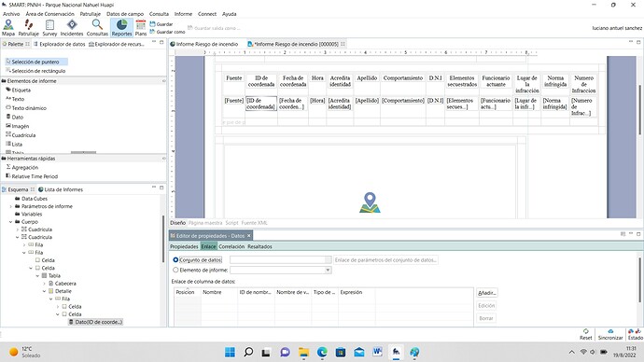644x362 pixels.
Task: Switch to Propiedades tab in editor
Action: (x=184, y=246)
